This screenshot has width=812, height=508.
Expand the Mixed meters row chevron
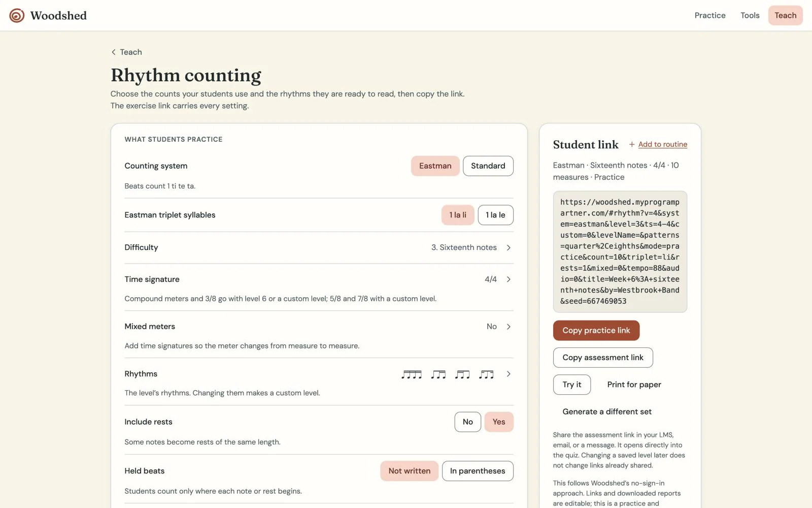pyautogui.click(x=509, y=327)
